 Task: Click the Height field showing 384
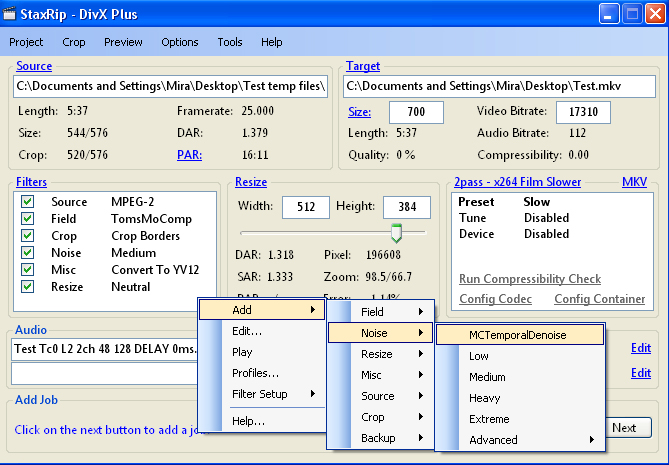click(x=407, y=207)
